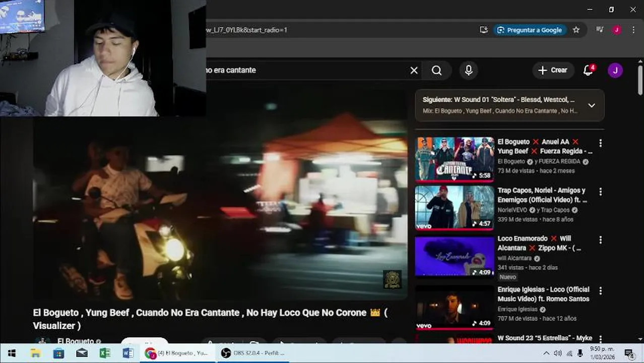The image size is (644, 363).
Task: Open El Bogueto channel name below video
Action: click(x=76, y=341)
